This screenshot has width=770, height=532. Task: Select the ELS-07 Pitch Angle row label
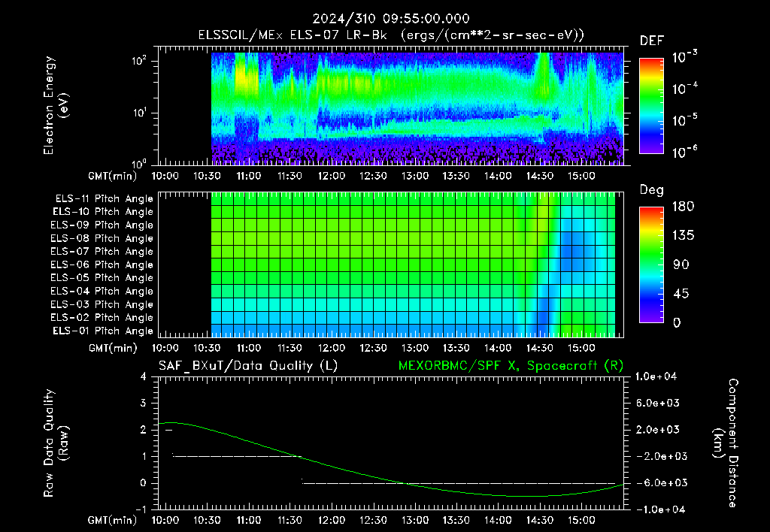pyautogui.click(x=102, y=251)
